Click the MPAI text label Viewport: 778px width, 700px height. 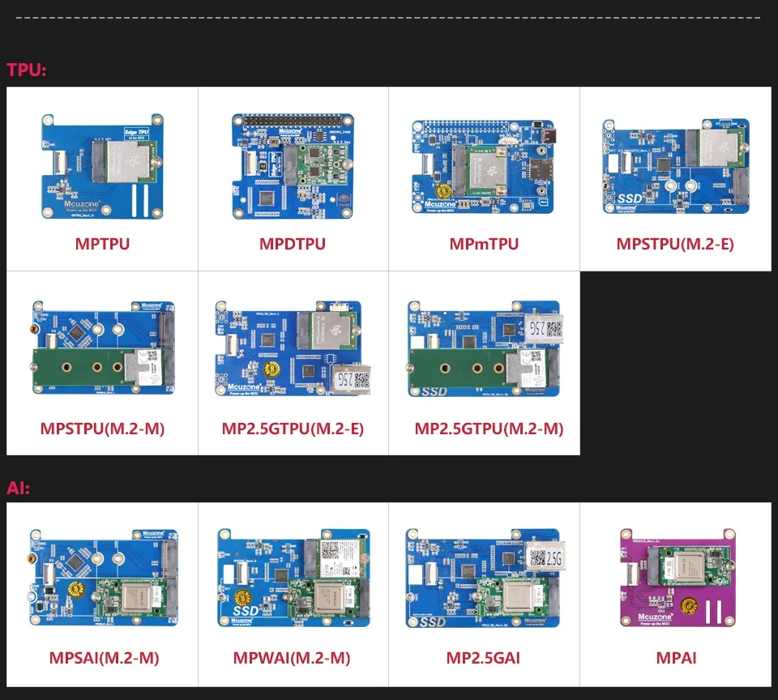pos(676,658)
